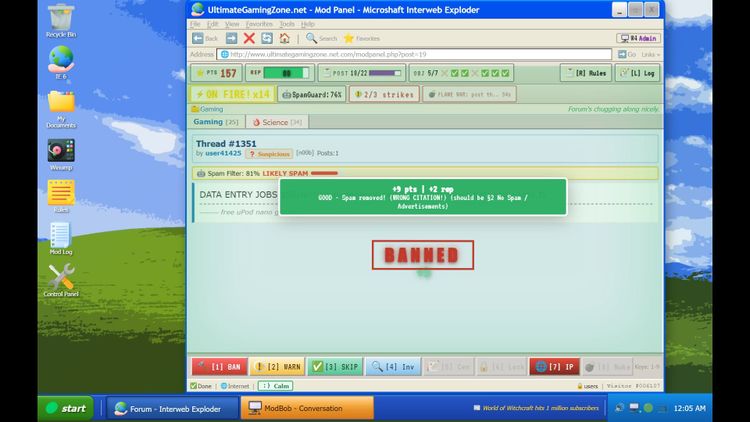Switch to the Science tab
This screenshot has width=750, height=422.
277,122
